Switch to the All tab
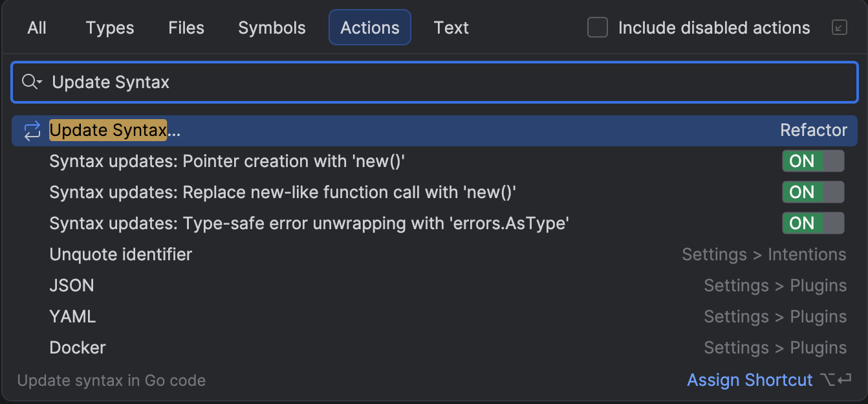 click(37, 28)
